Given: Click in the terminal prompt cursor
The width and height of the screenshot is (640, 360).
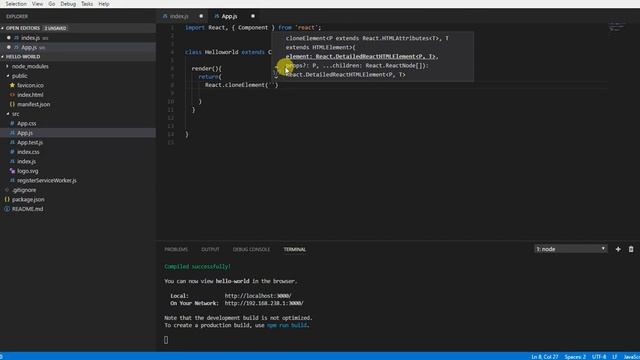Looking at the screenshot, I should click(x=166, y=340).
